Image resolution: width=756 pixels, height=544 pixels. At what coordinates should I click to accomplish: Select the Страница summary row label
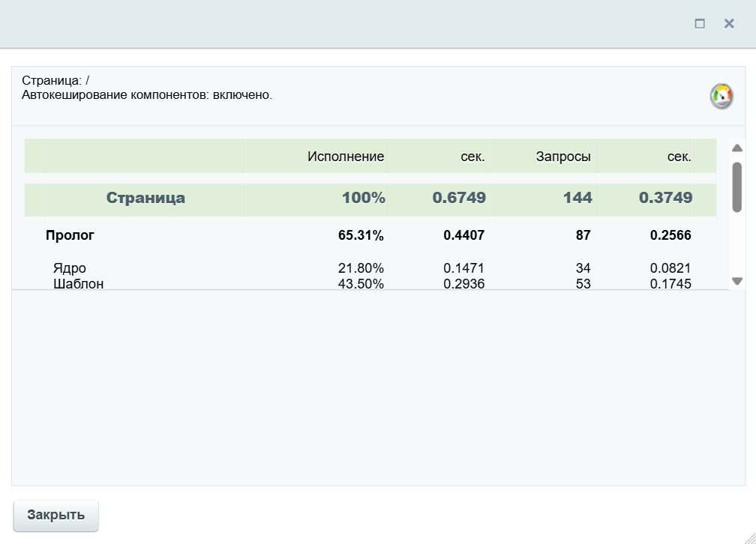[145, 199]
